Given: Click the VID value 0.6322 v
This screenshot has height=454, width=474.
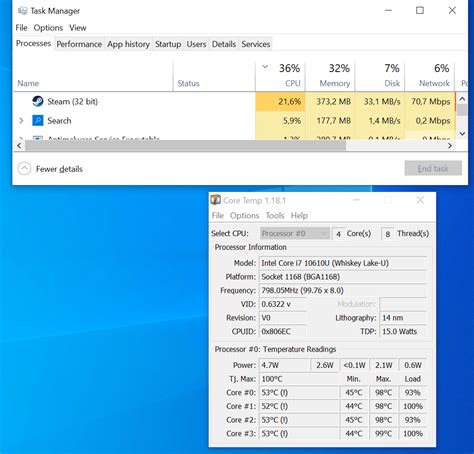Looking at the screenshot, I should coord(283,304).
